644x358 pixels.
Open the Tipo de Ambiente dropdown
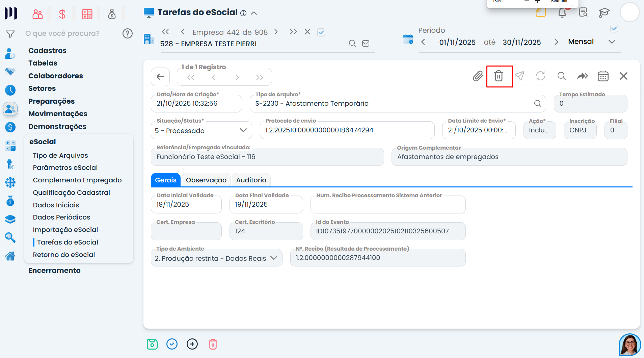tap(274, 258)
